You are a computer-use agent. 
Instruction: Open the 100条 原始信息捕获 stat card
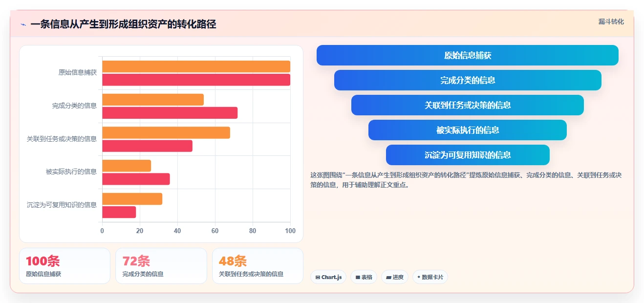(x=64, y=266)
